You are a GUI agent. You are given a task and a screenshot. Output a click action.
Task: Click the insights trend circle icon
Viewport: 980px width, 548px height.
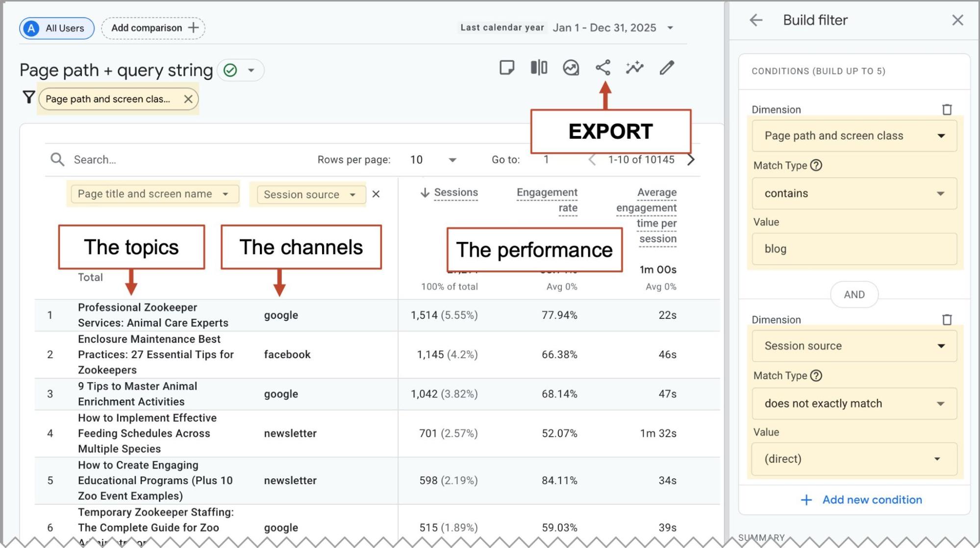click(x=571, y=68)
